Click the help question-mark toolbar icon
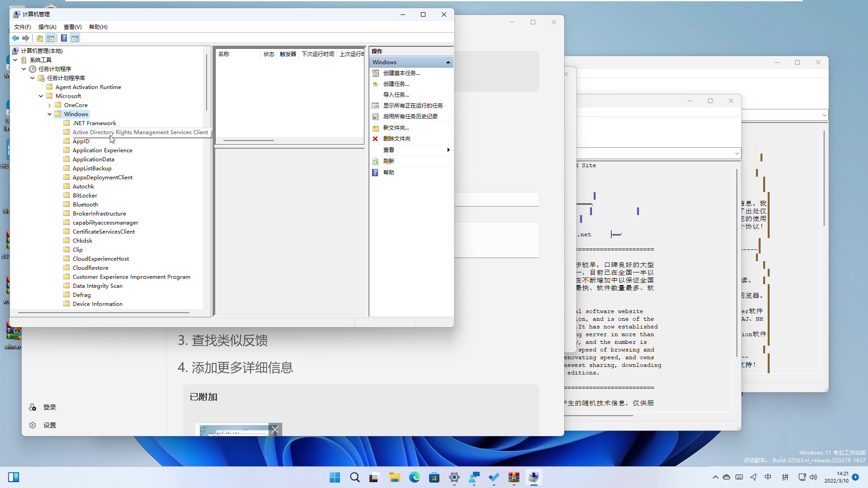Screen dimensions: 868x488 pos(64,38)
